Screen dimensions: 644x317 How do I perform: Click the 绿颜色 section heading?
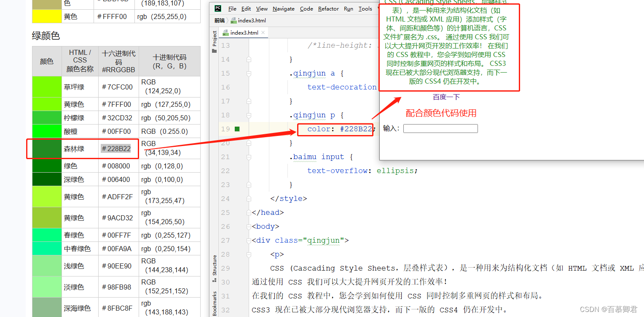pos(46,36)
